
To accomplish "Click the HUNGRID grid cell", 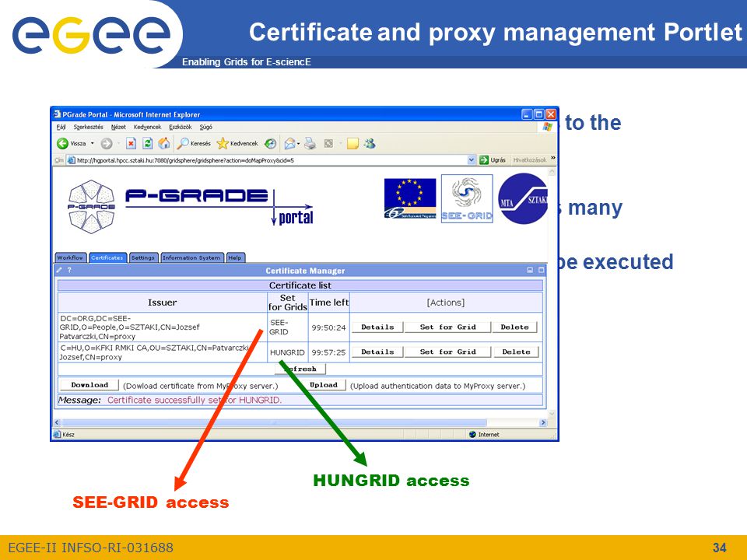I will [x=287, y=352].
